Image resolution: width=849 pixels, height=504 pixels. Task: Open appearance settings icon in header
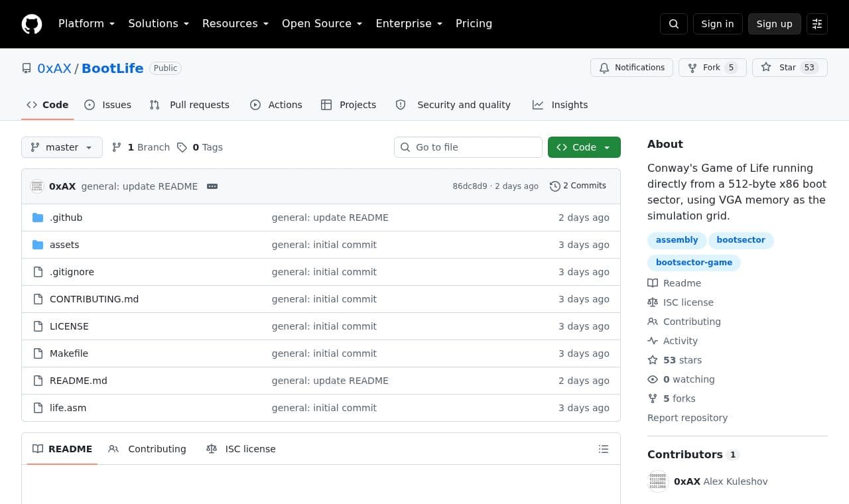click(817, 24)
